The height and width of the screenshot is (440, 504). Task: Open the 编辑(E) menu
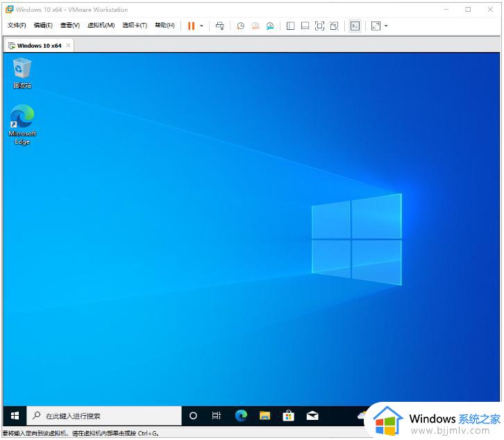coord(43,25)
